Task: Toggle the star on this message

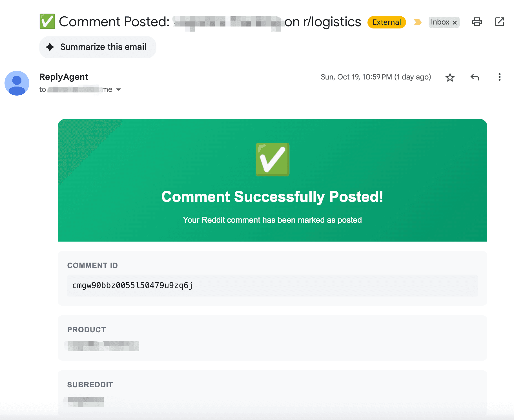Action: pos(450,77)
